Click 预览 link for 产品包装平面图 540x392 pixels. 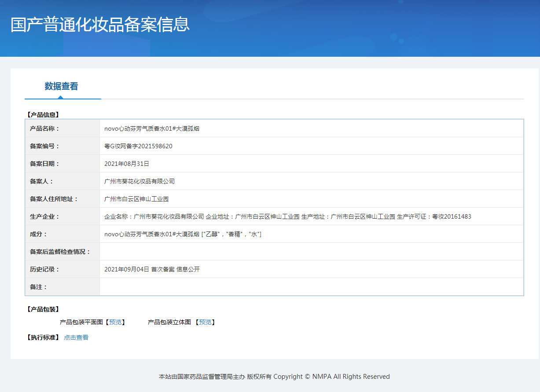[115, 322]
